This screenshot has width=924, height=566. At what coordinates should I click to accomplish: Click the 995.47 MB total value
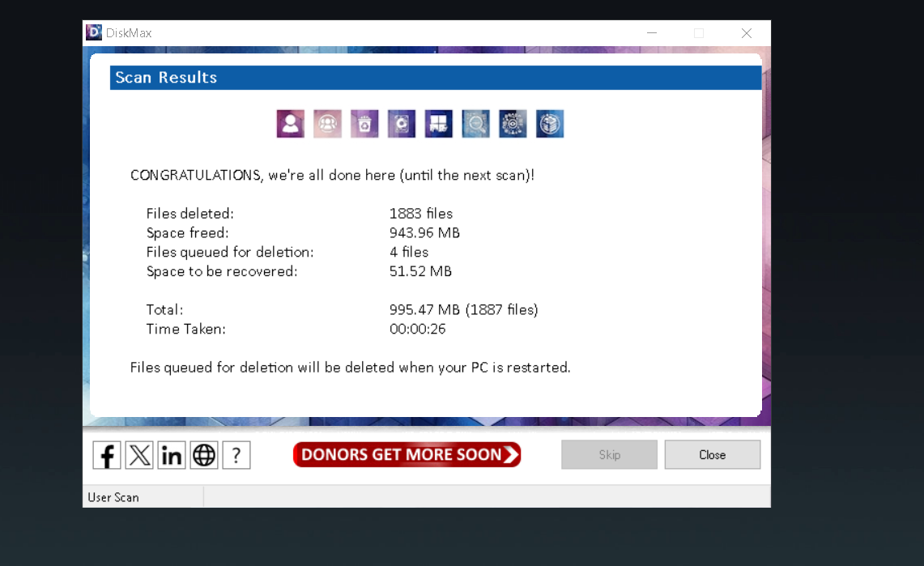(x=464, y=310)
